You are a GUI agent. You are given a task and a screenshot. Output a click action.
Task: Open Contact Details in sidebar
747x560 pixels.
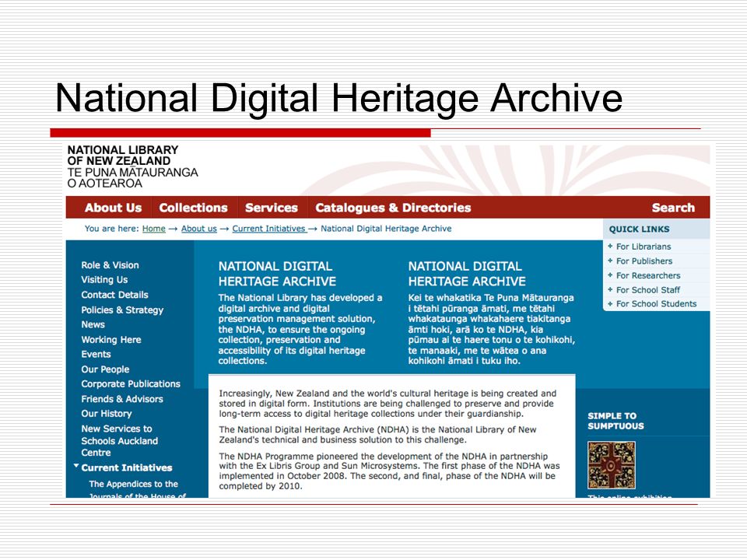(114, 295)
